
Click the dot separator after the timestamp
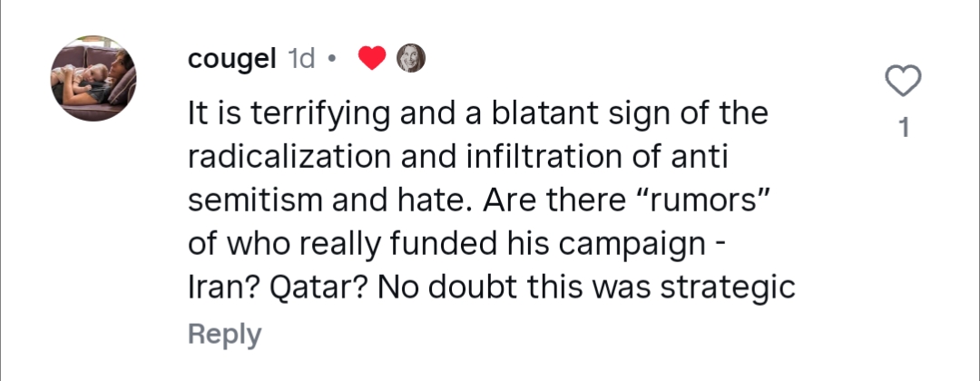[x=331, y=60]
